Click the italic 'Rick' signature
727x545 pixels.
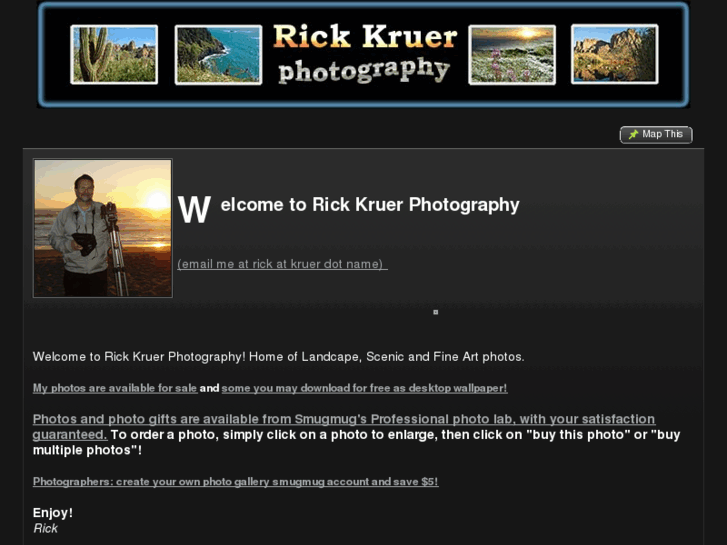point(45,528)
